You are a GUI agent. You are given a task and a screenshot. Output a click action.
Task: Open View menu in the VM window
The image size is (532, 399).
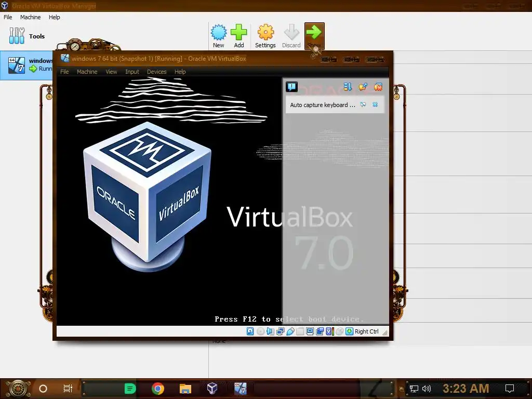click(x=111, y=72)
